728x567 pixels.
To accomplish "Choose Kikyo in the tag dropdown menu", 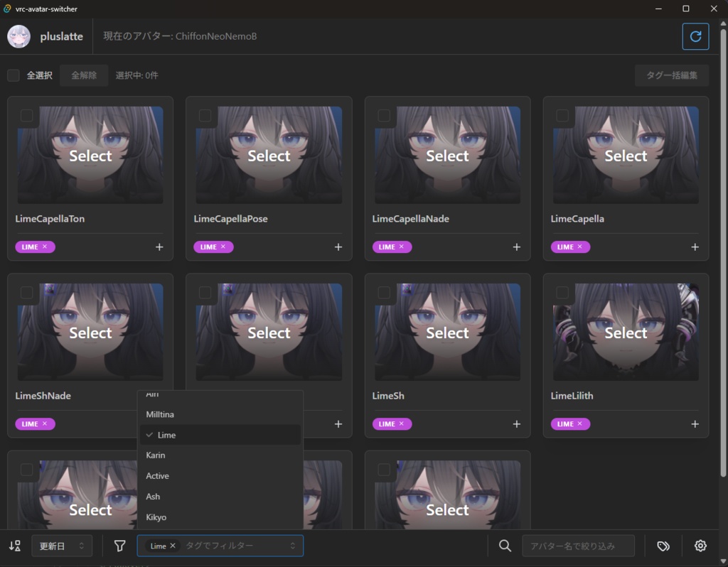I will tap(156, 517).
